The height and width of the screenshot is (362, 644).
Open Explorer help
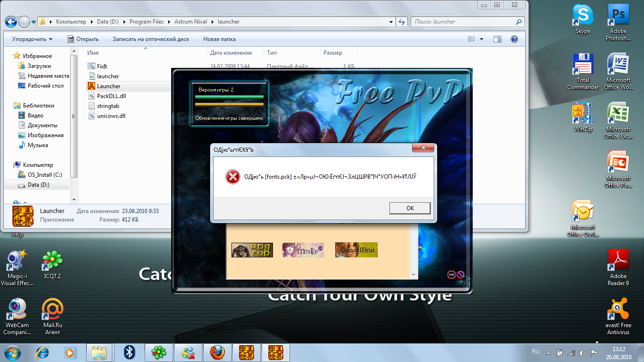(x=514, y=39)
